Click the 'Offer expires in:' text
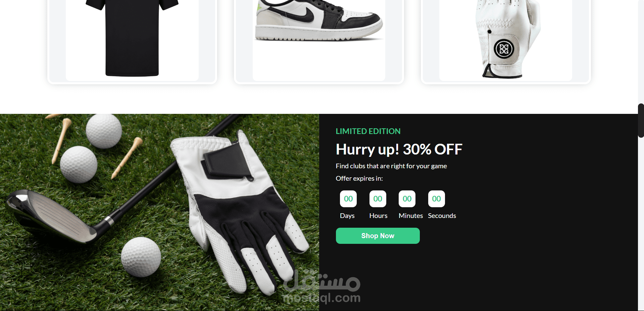Viewport: 644px width, 311px height. click(x=359, y=178)
